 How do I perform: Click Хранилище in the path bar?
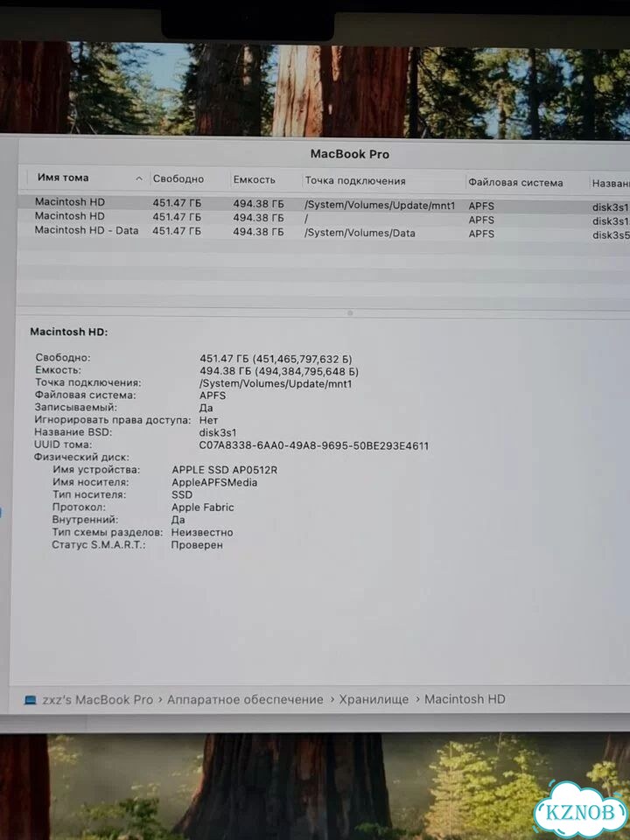tap(374, 700)
